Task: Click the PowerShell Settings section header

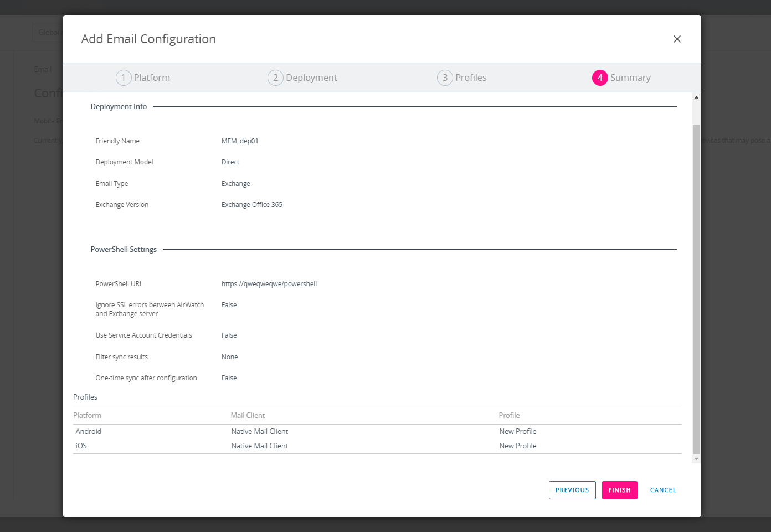Action: [124, 249]
